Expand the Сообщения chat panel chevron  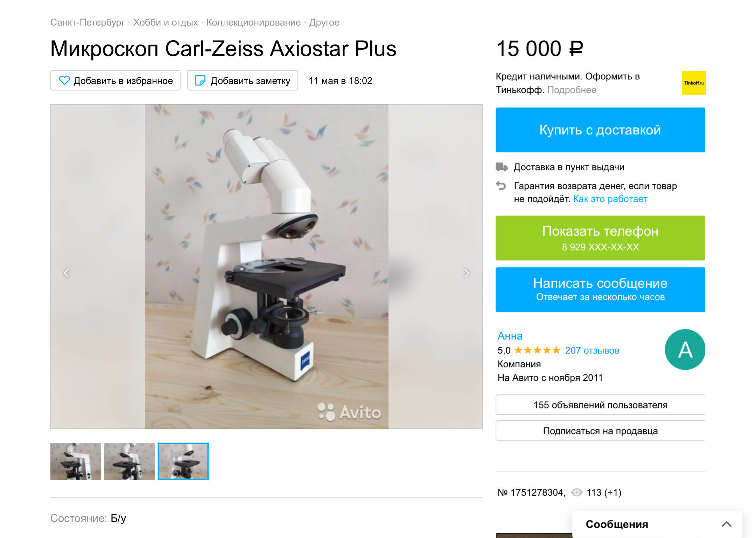(x=727, y=524)
